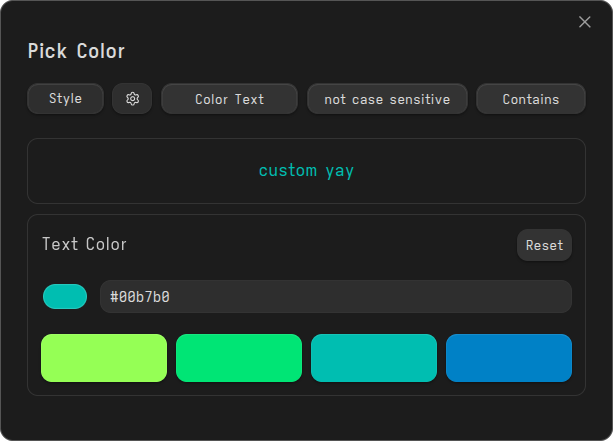The width and height of the screenshot is (613, 441).
Task: Open the gear settings button
Action: (132, 99)
